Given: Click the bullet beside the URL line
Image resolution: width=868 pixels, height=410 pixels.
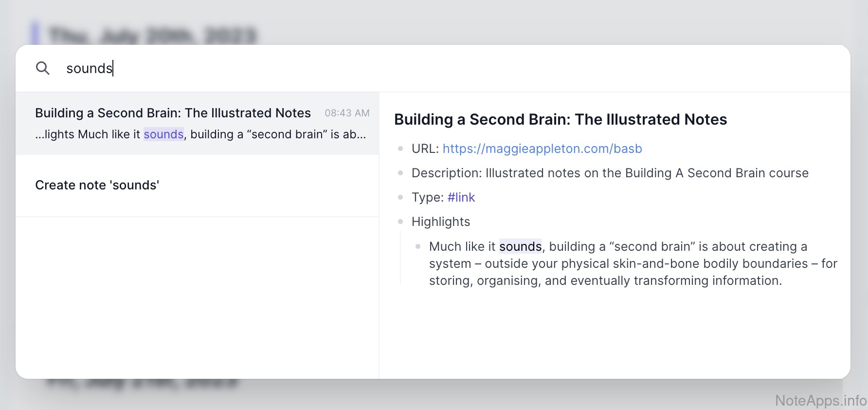Looking at the screenshot, I should (x=400, y=149).
